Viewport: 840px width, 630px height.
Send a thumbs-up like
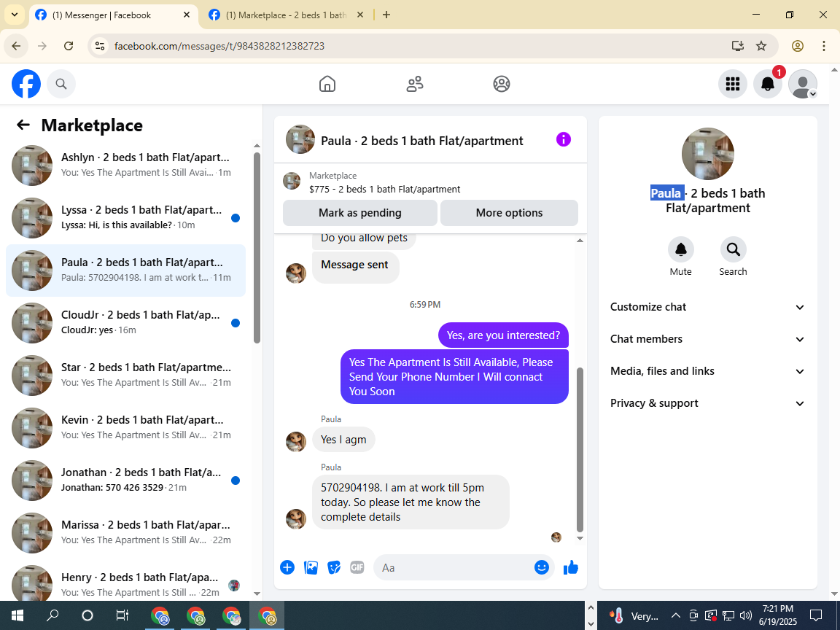[571, 567]
